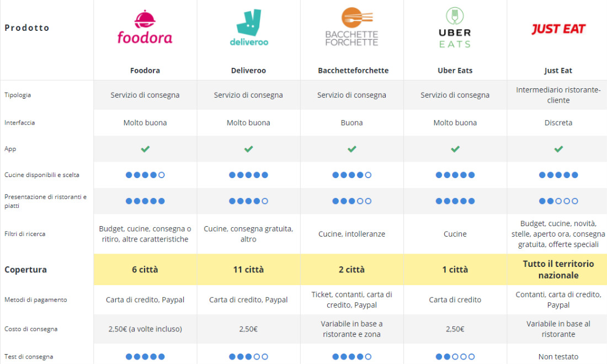Viewport: 607px width, 364px height.
Task: Click the Foodora logo
Action: tap(145, 28)
